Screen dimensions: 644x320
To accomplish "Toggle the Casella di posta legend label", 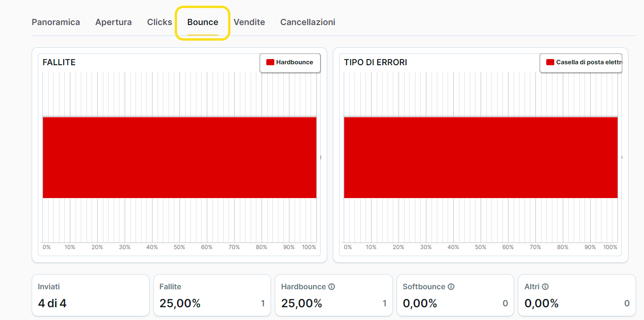I will tap(588, 62).
